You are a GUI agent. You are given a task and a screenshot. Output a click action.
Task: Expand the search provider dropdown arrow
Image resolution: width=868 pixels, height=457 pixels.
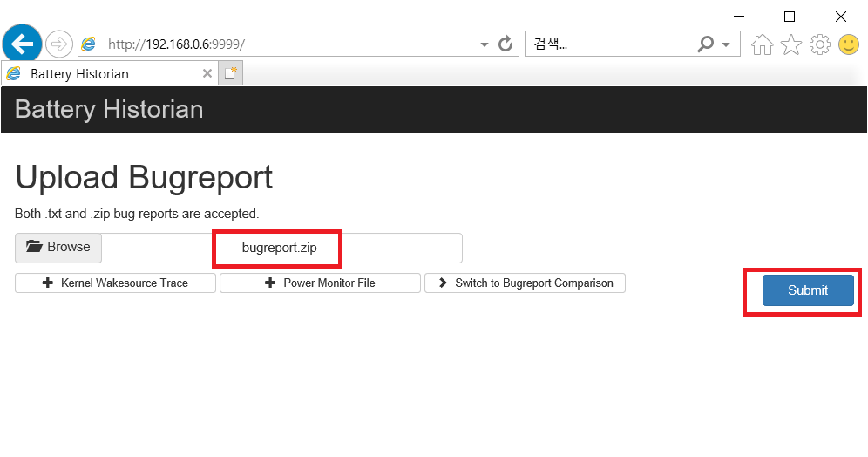click(x=726, y=44)
